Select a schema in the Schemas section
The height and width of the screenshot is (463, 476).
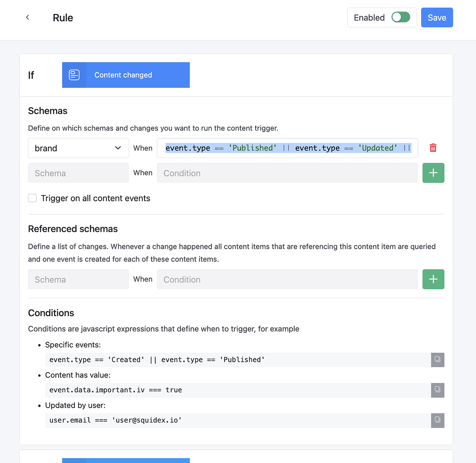78,173
